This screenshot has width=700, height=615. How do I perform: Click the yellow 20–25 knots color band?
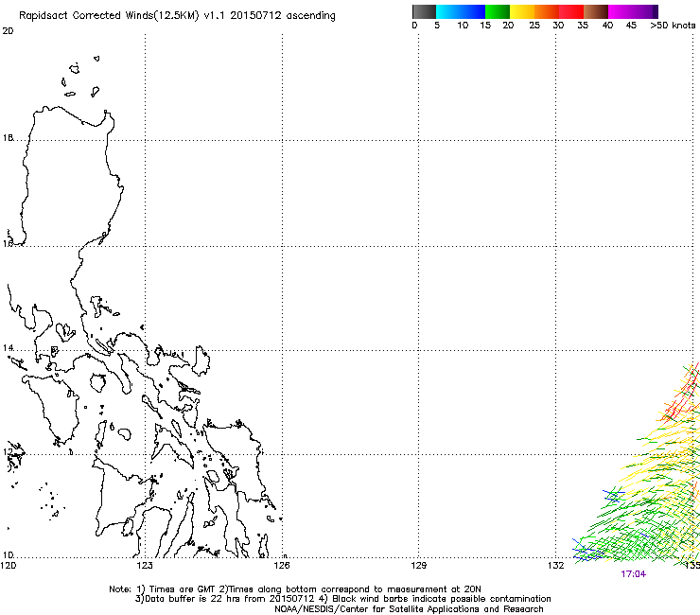[x=522, y=11]
